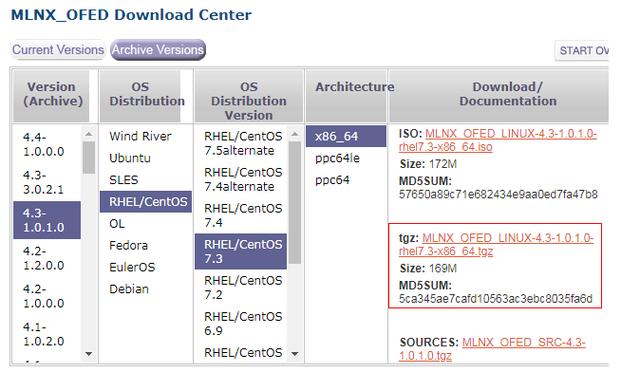
Task: Click the distribution version scroll-up arrow
Action: point(295,134)
